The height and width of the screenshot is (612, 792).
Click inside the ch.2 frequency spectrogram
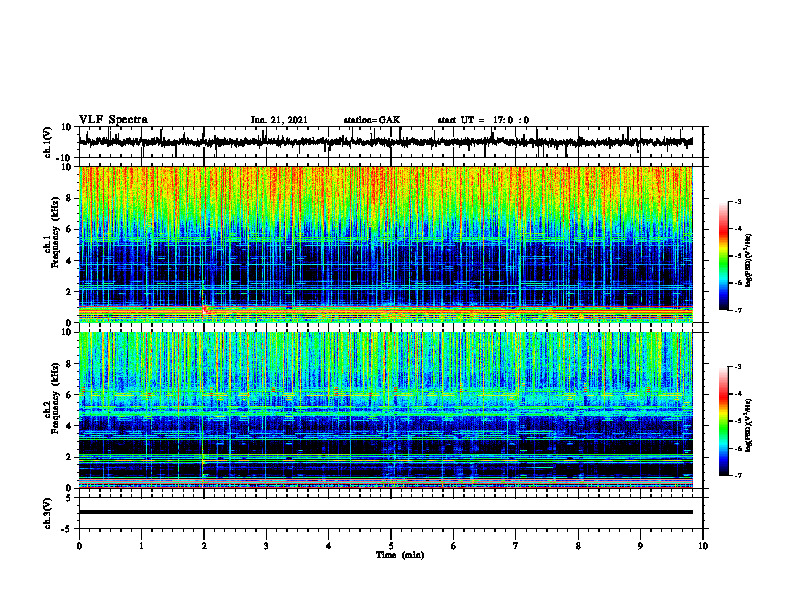pos(385,410)
